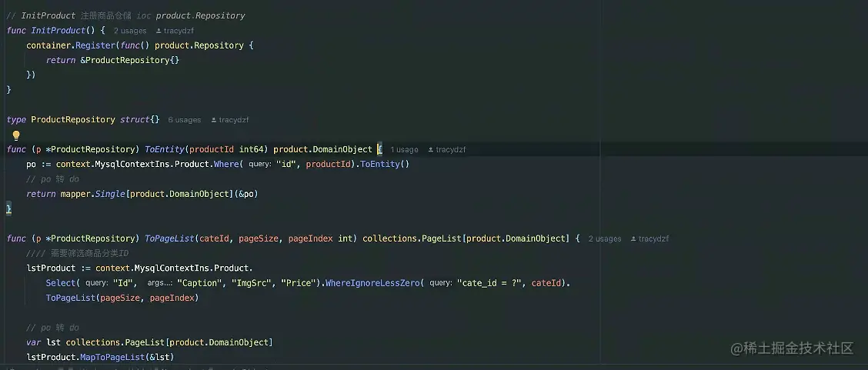Image resolution: width=868 pixels, height=370 pixels.
Task: Click product.DomainObject return type on ToEntity signature
Action: point(322,149)
